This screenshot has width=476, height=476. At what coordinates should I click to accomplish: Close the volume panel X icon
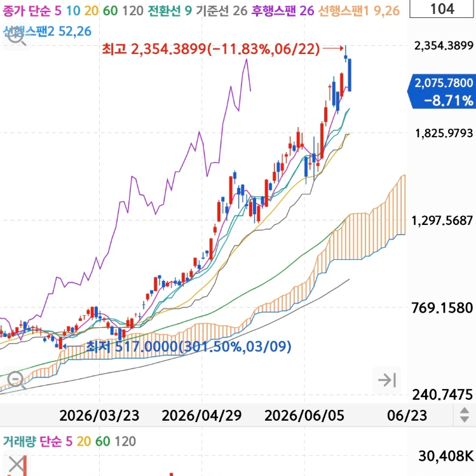(x=17, y=465)
